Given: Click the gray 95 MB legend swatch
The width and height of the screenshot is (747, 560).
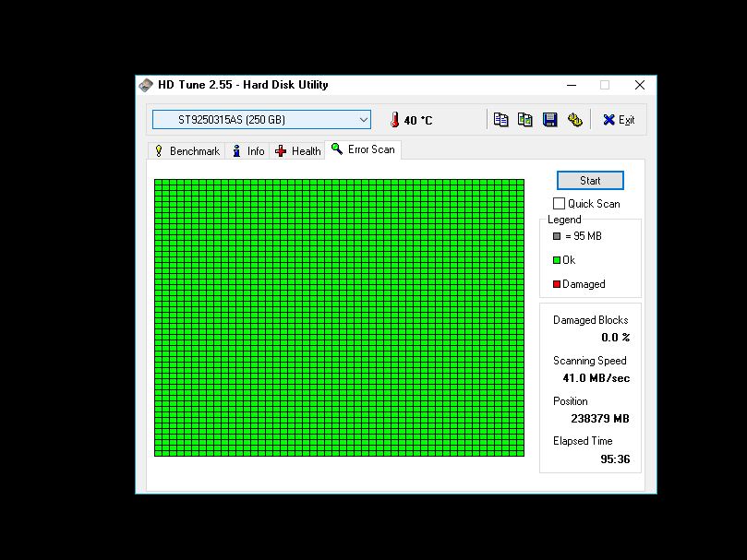Looking at the screenshot, I should 557,236.
